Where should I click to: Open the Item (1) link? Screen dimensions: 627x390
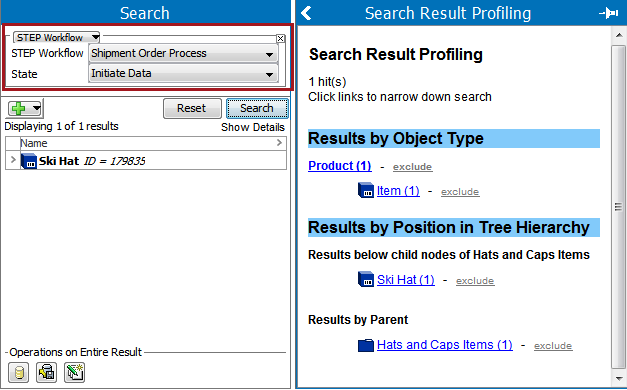pos(398,191)
